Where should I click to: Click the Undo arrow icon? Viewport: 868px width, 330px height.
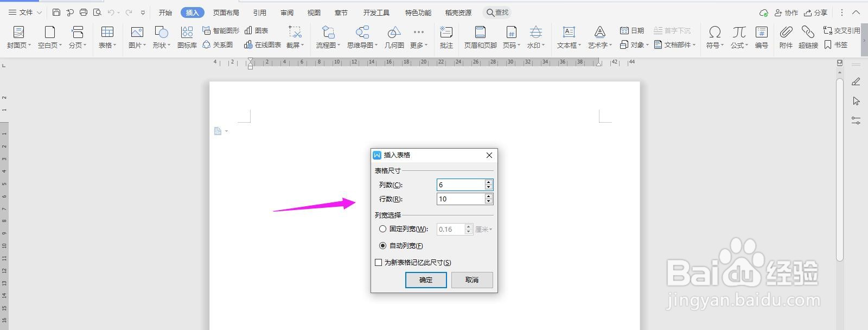(x=111, y=12)
